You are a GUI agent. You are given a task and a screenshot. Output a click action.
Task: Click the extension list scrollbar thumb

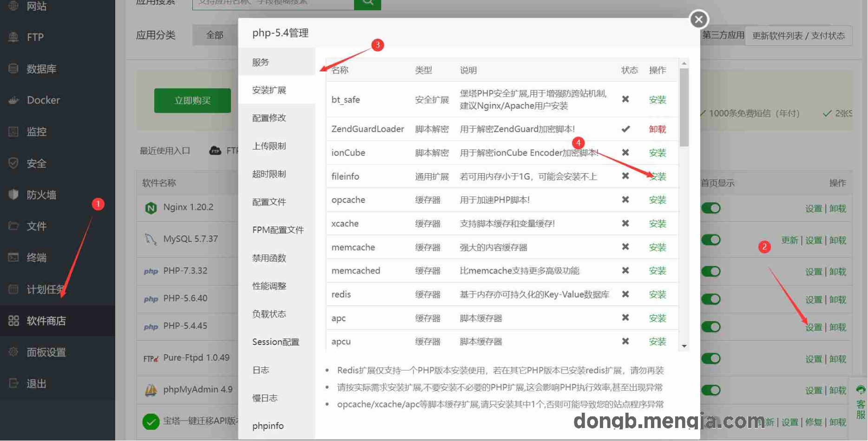(x=684, y=107)
